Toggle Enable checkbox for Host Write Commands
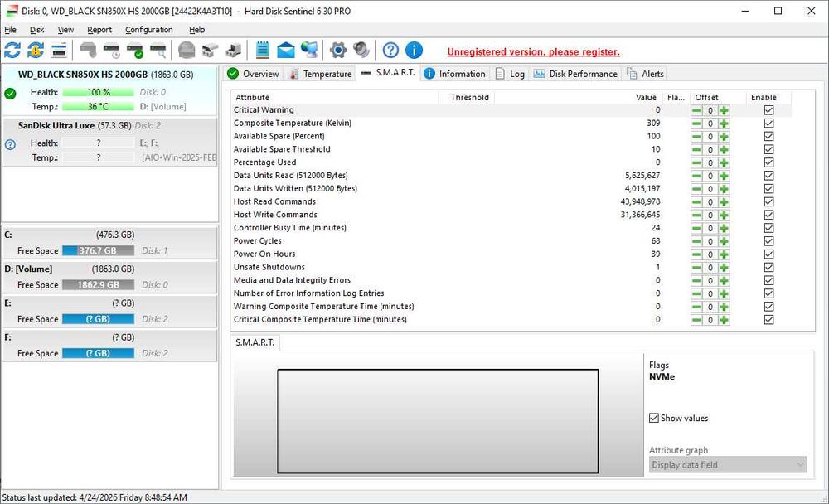Image resolution: width=829 pixels, height=504 pixels. pos(768,215)
